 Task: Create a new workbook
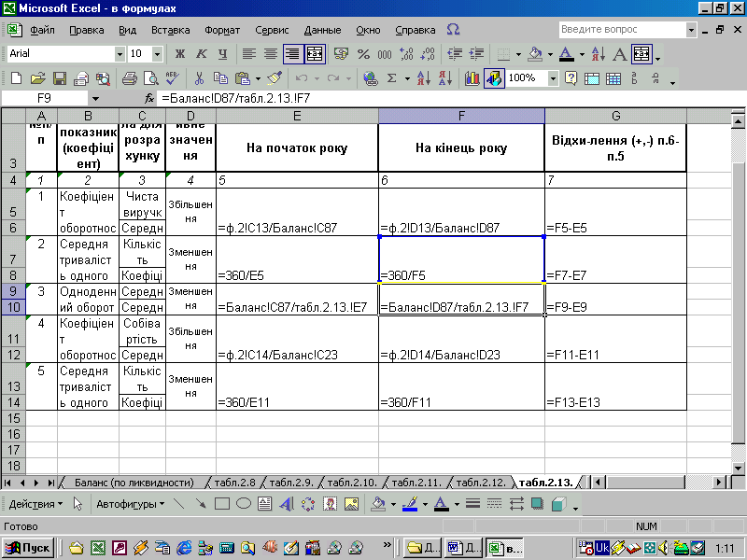coord(16,78)
